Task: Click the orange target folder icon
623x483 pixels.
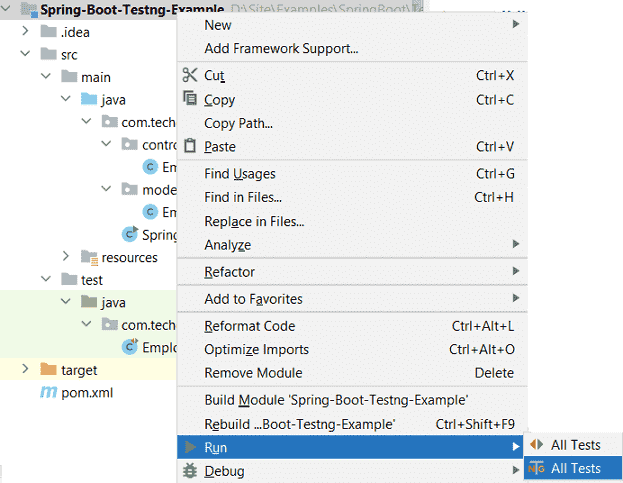Action: (48, 369)
